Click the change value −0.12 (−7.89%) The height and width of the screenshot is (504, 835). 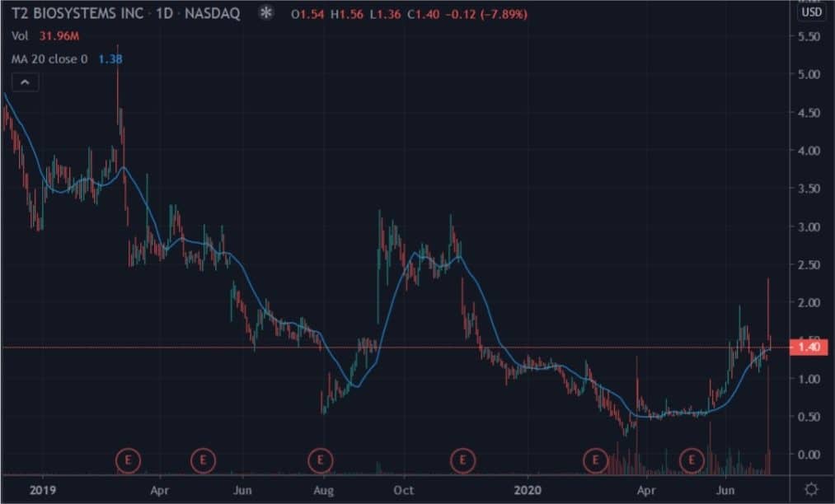coord(486,14)
